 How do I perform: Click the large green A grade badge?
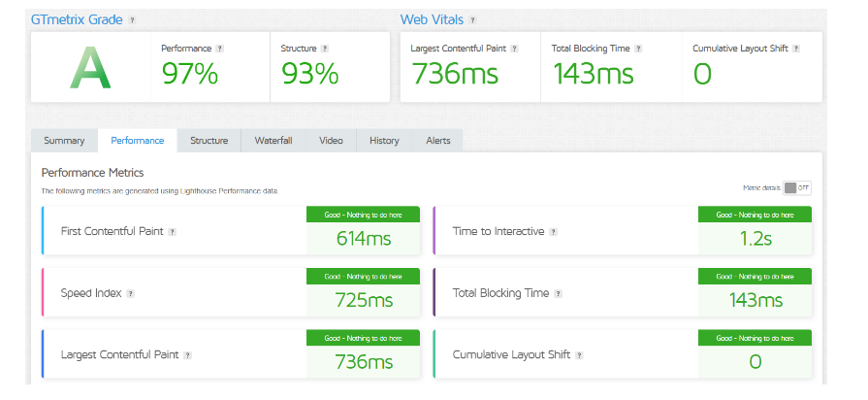[90, 68]
